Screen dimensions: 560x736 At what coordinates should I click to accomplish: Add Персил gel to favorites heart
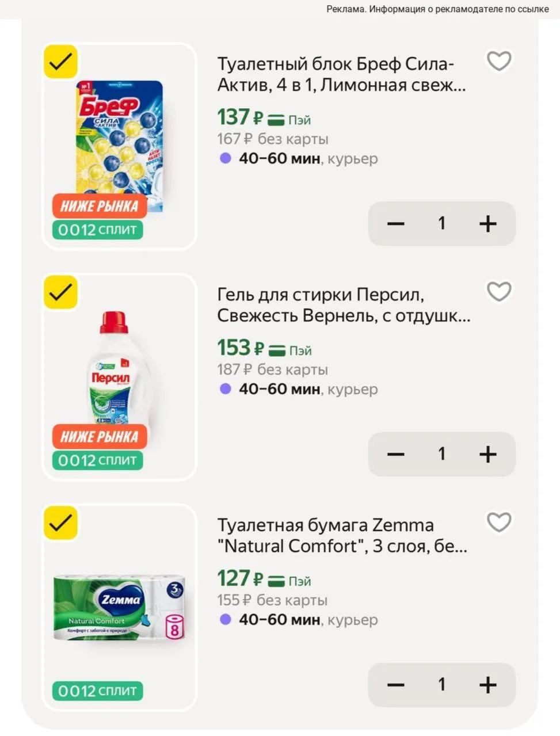pyautogui.click(x=499, y=292)
